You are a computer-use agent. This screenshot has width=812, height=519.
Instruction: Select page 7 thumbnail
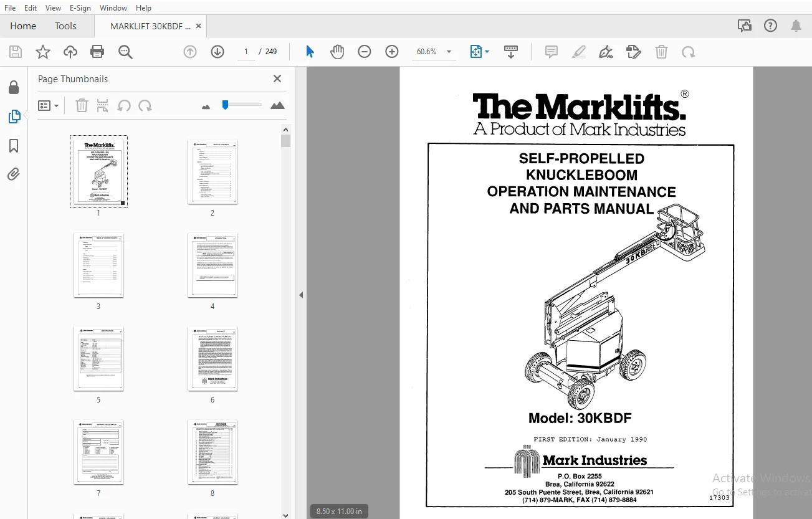tap(98, 452)
